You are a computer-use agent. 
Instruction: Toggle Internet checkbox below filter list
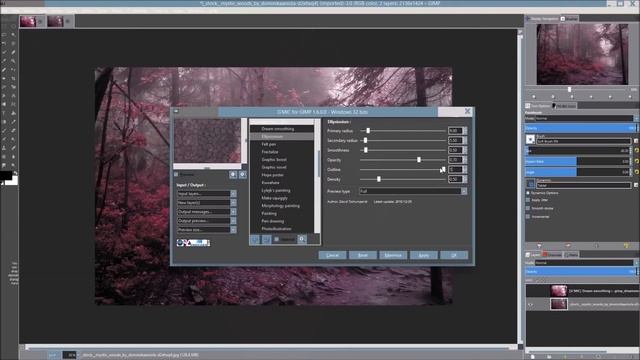(x=277, y=239)
